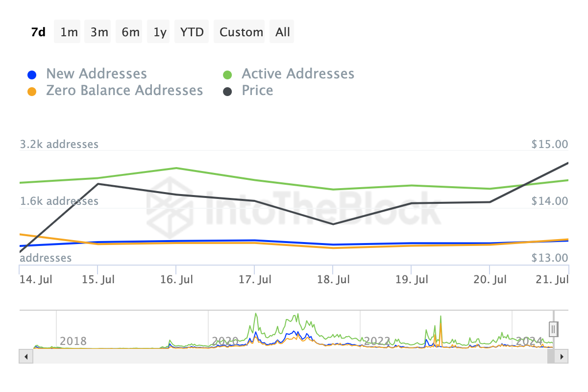
Task: Toggle New Addresses blue legend dot
Action: [x=31, y=75]
